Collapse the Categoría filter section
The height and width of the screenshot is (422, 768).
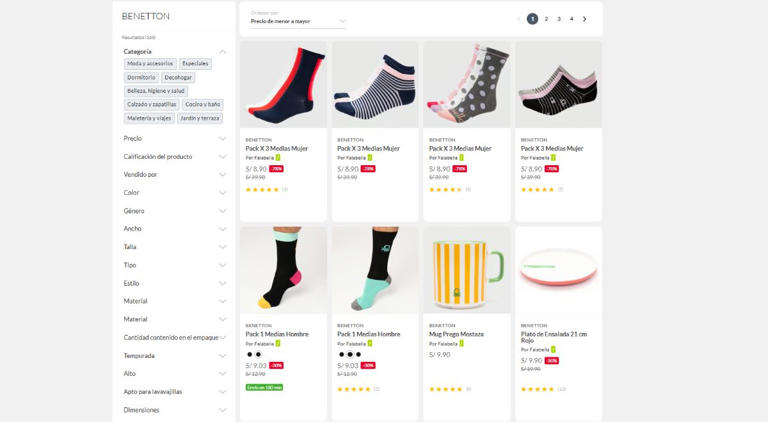tap(222, 51)
